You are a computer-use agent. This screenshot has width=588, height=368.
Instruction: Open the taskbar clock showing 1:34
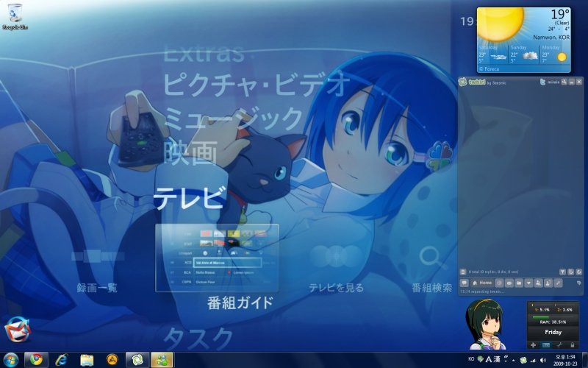[x=567, y=360]
